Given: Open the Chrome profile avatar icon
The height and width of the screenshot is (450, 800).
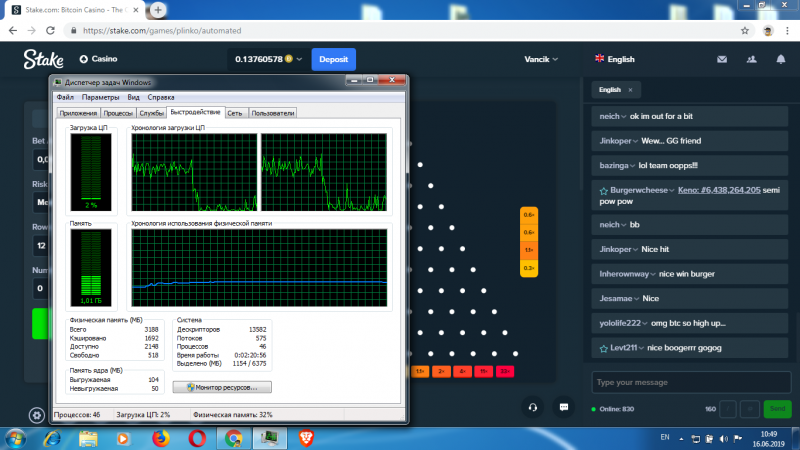Looking at the screenshot, I should pyautogui.click(x=768, y=31).
